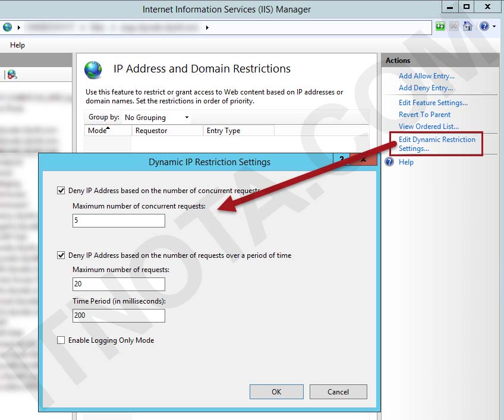Uncheck Deny IP Address based on requests over time
504x420 pixels.
pos(61,255)
